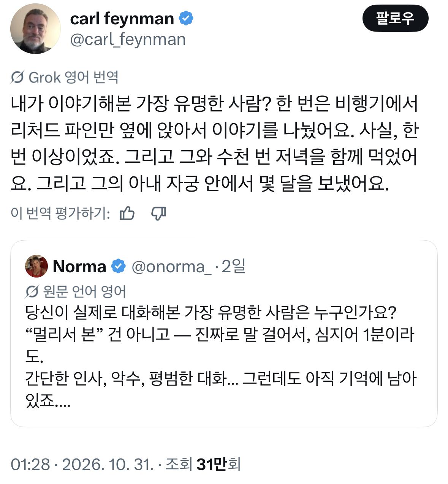
Task: Click the thumbs up translation rating icon
Action: 127,213
